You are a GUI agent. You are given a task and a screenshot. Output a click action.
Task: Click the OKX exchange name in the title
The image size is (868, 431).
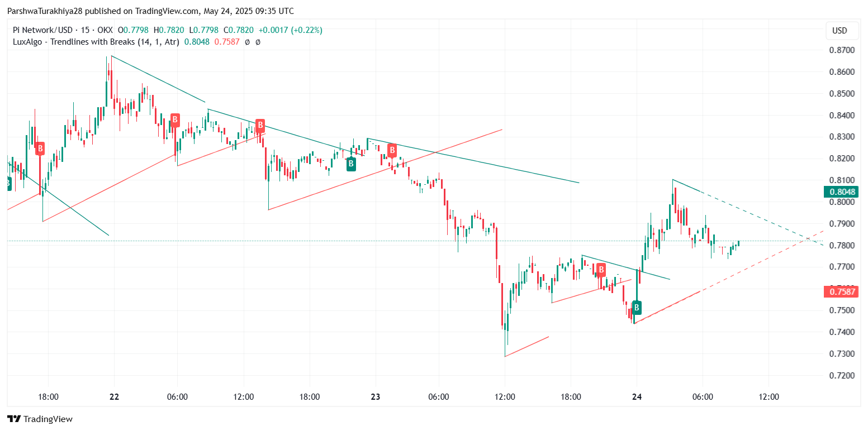105,30
